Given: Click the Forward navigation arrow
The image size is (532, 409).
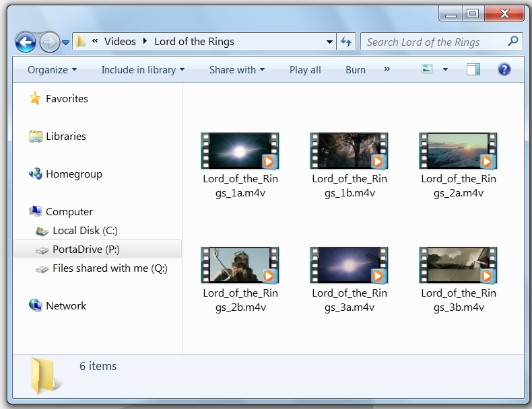Looking at the screenshot, I should click(50, 42).
